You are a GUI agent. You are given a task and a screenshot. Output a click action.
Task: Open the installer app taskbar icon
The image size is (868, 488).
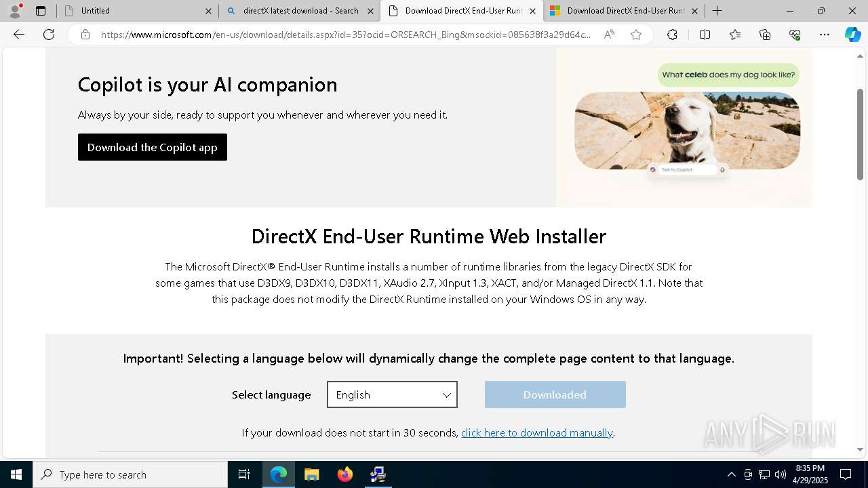click(x=378, y=474)
